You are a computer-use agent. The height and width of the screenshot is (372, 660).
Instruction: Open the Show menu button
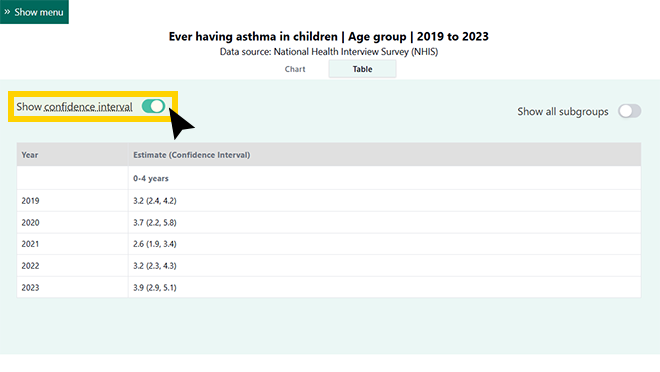pyautogui.click(x=34, y=12)
